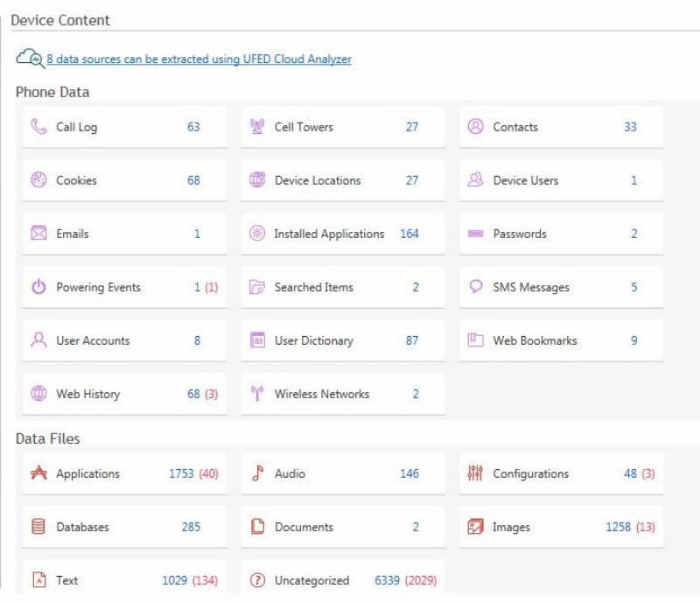
Task: Open the Web History tile
Action: click(x=123, y=394)
